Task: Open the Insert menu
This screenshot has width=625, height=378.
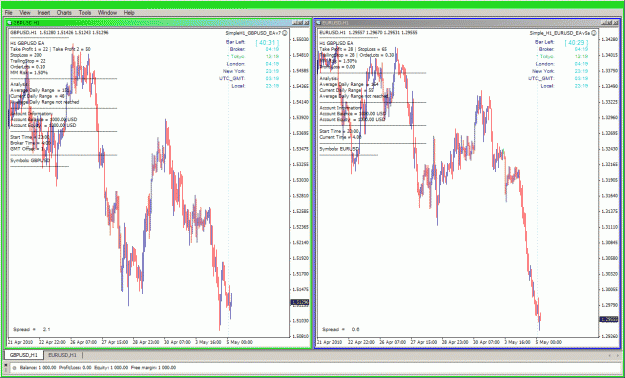Action: tap(44, 13)
